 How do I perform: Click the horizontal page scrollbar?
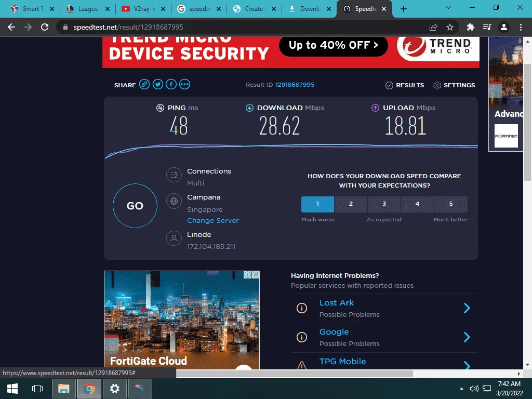click(295, 374)
